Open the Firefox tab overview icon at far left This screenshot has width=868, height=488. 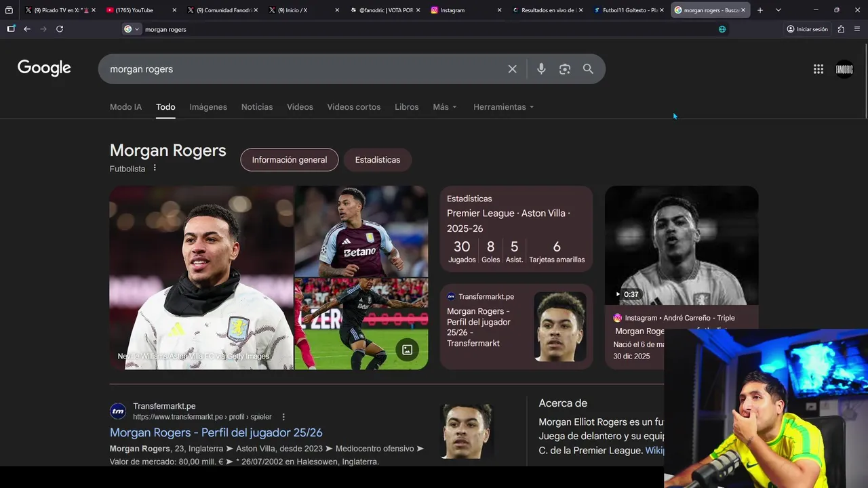[x=9, y=10]
